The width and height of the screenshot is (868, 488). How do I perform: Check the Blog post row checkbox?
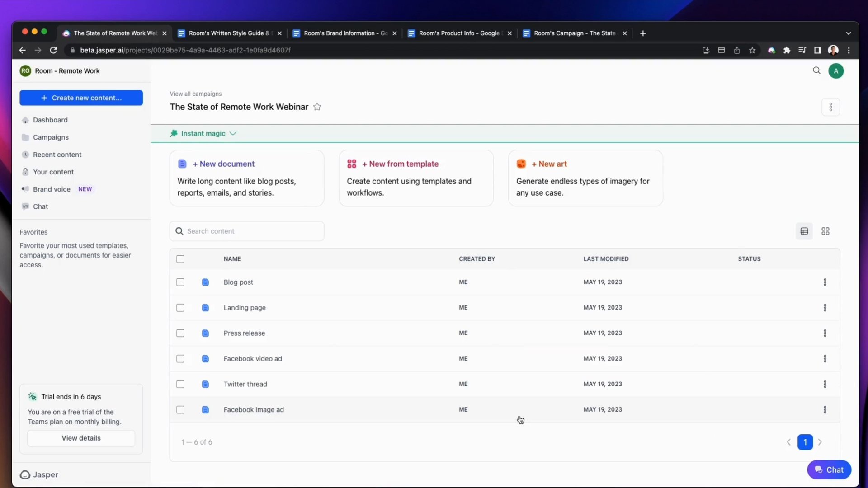point(180,282)
